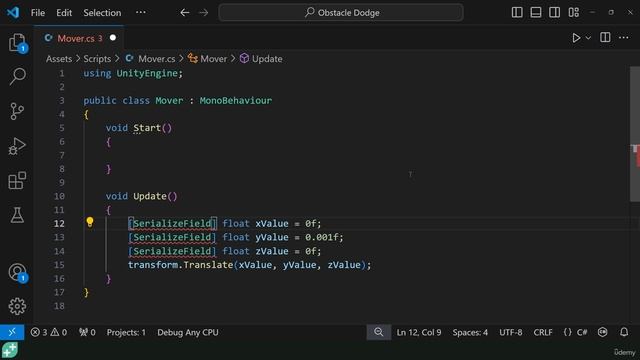640x360 pixels.
Task: Click the ports forwarded status showing 0
Action: point(87,332)
